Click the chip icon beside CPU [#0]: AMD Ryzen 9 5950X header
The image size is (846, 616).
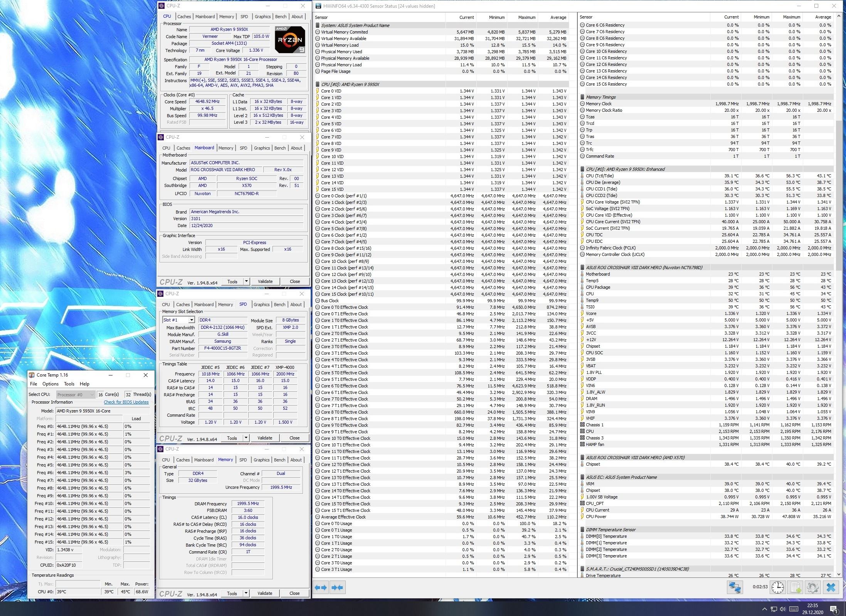tap(318, 84)
